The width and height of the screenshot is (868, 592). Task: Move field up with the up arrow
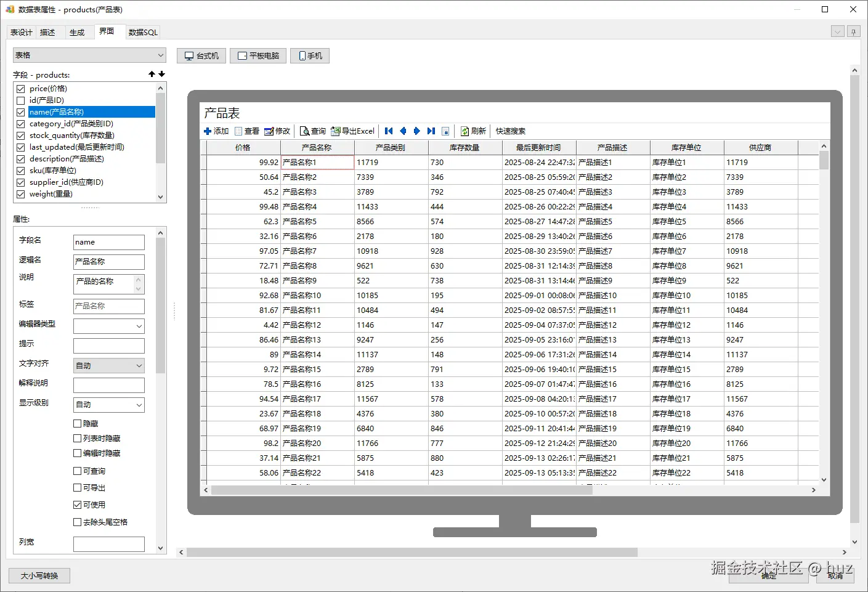point(152,74)
